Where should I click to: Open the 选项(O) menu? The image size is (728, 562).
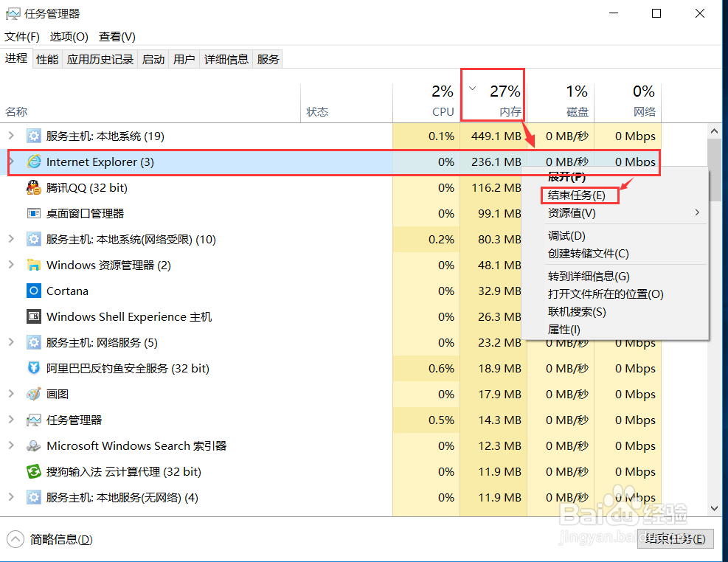tap(69, 37)
